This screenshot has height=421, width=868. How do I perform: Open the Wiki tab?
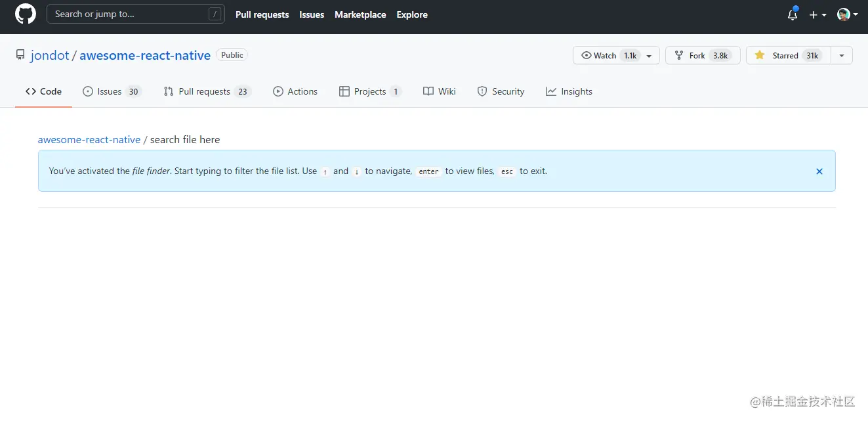(440, 91)
